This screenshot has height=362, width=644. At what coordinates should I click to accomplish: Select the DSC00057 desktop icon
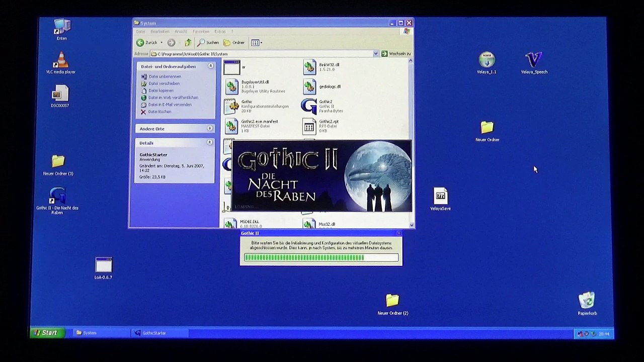point(60,97)
